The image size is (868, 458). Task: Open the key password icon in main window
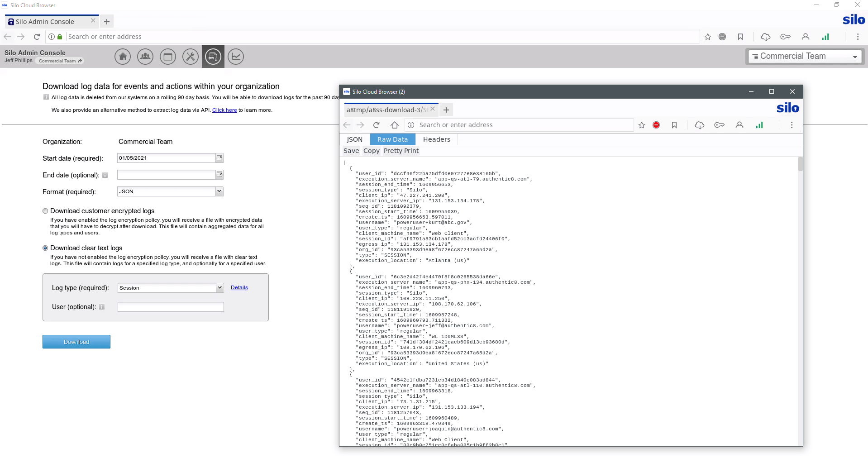pos(786,37)
